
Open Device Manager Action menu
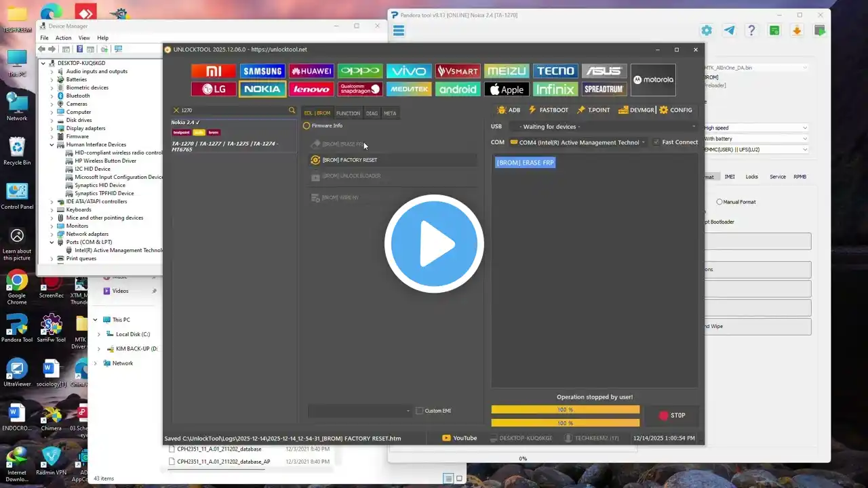63,38
